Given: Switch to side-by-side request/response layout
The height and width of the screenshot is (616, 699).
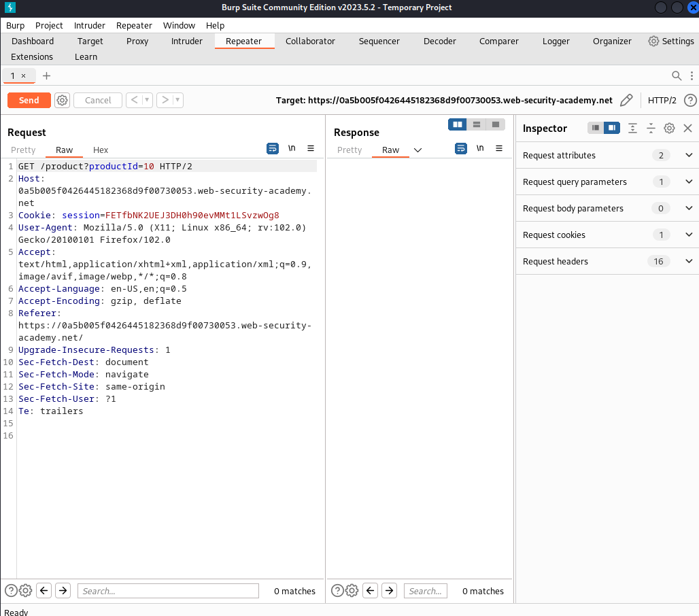Looking at the screenshot, I should tap(458, 124).
